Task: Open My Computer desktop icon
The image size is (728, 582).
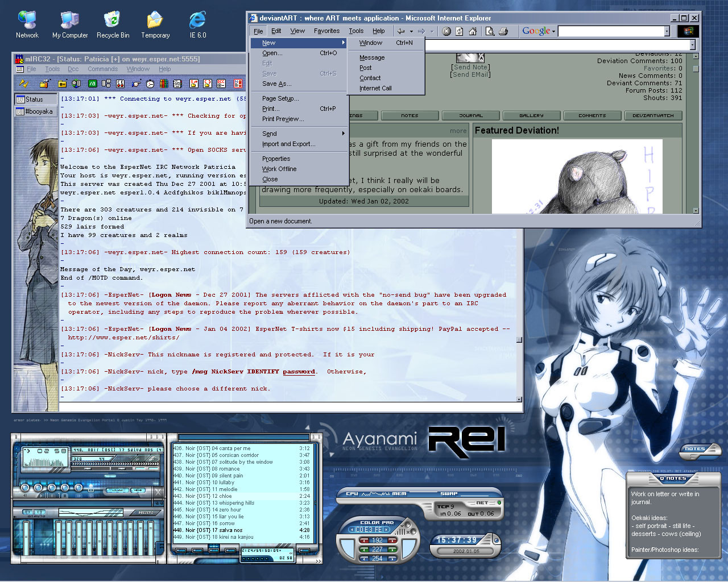Action: pos(70,24)
